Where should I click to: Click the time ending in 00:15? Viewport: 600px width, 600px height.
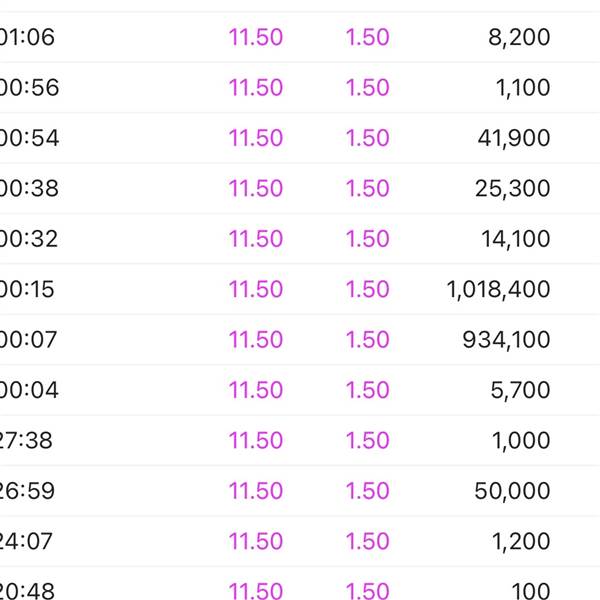tap(28, 289)
